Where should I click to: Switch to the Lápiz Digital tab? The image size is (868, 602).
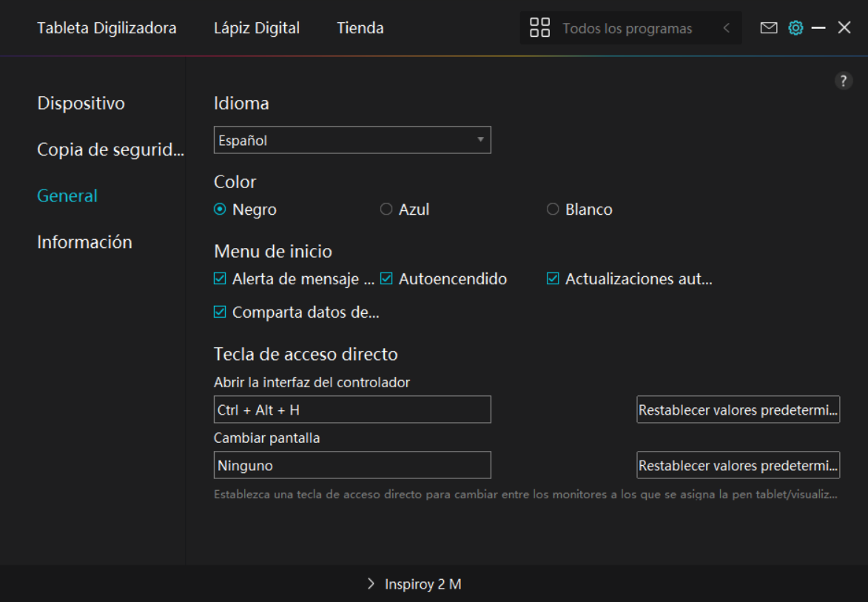click(x=257, y=28)
